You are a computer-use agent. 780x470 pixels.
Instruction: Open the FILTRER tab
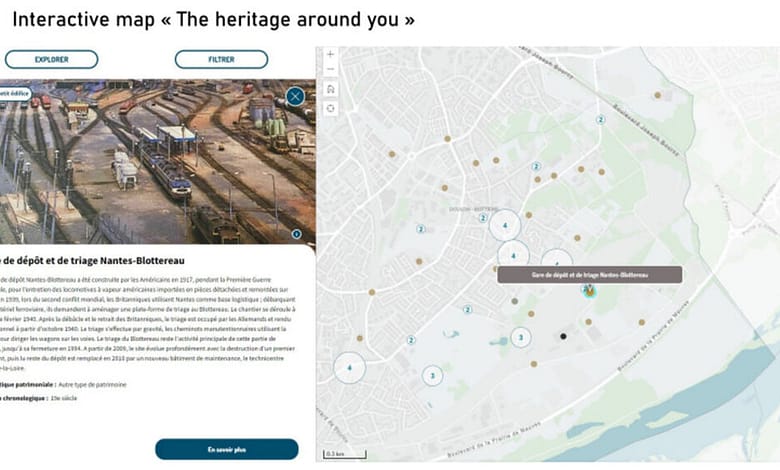221,60
